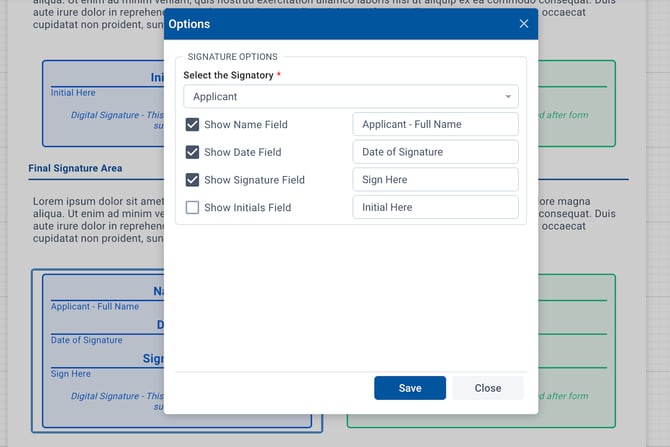Viewport: 670px width, 447px height.
Task: Toggle the Show Date Field checkbox
Action: [192, 152]
